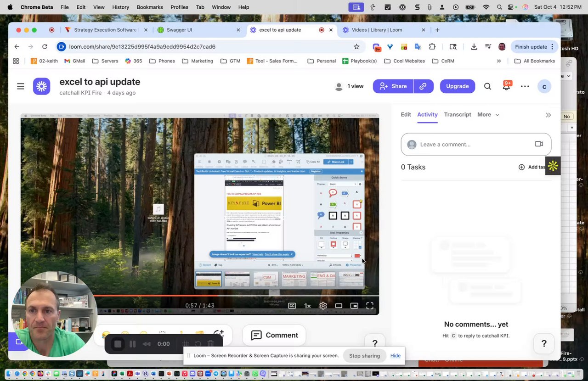Image resolution: width=588 pixels, height=381 pixels.
Task: Open Chrome downloads
Action: (x=474, y=47)
